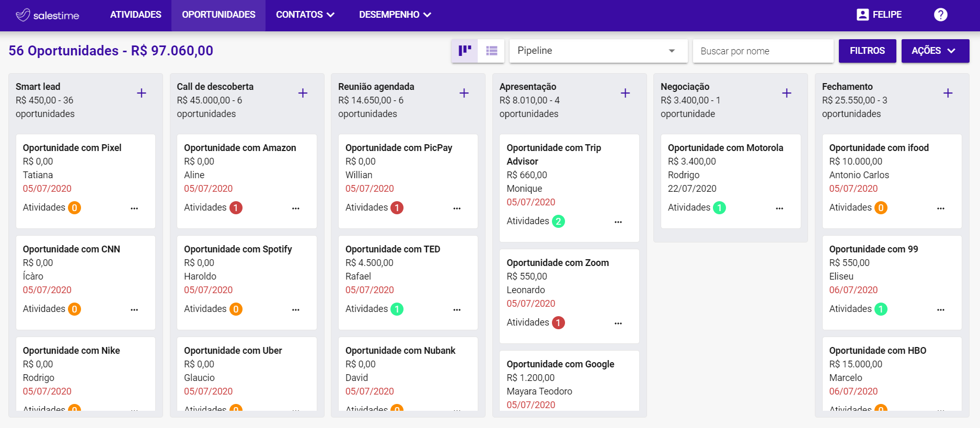
Task: Open more options for CNN opportunity
Action: pos(134,309)
